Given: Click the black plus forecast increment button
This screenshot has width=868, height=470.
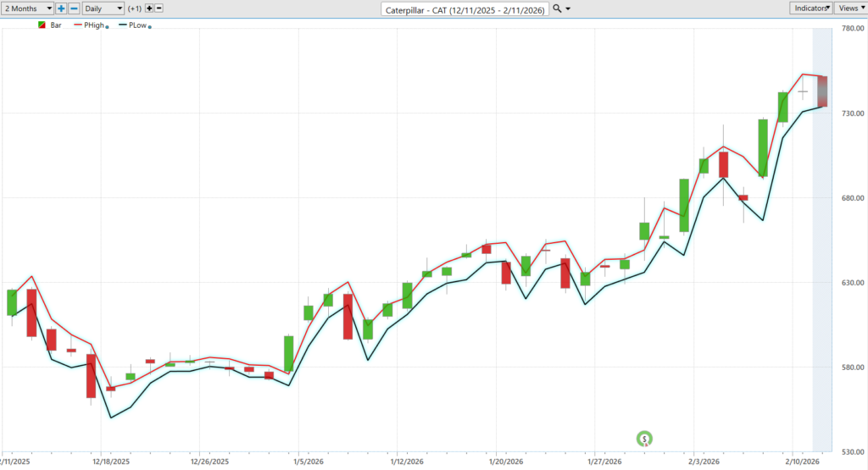Looking at the screenshot, I should click(149, 8).
